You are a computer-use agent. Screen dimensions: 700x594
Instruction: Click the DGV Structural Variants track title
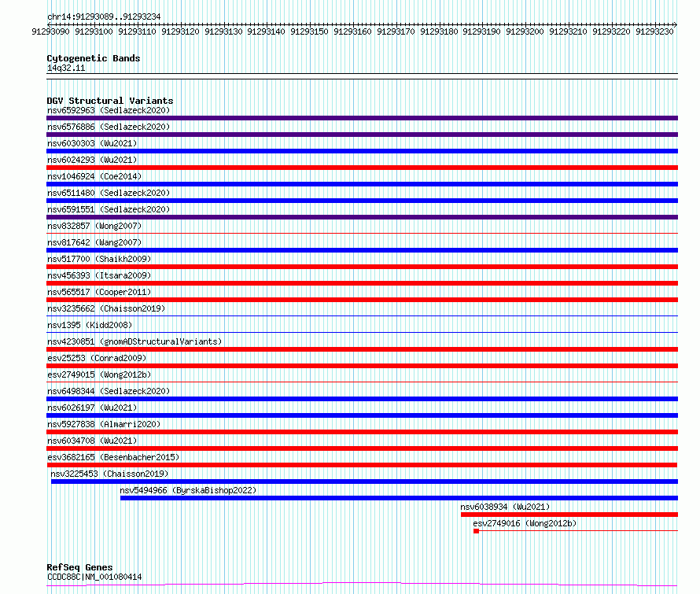coord(110,101)
